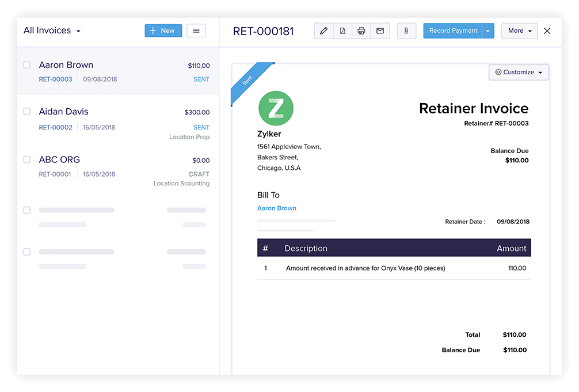Open the All Invoices dropdown
The width and height of the screenshot is (579, 392).
(x=51, y=31)
